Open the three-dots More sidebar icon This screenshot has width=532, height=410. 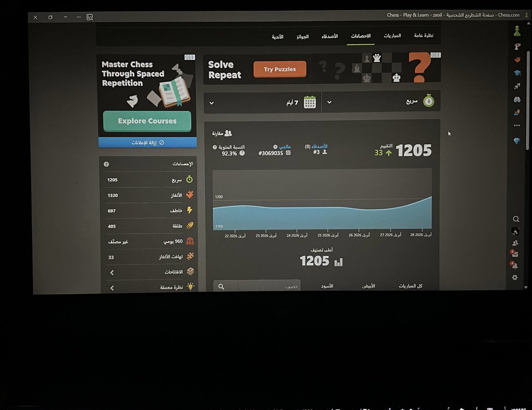point(516,125)
